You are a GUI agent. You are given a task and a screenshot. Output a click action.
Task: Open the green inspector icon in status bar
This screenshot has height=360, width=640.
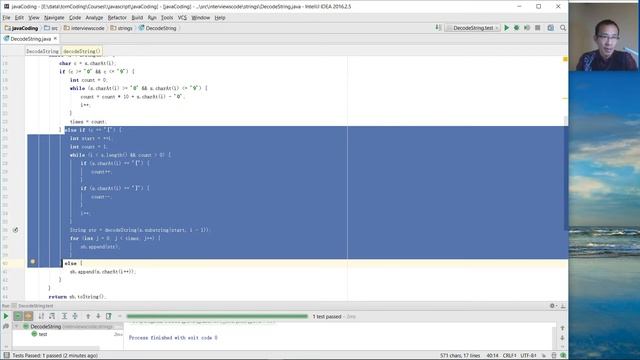563,356
